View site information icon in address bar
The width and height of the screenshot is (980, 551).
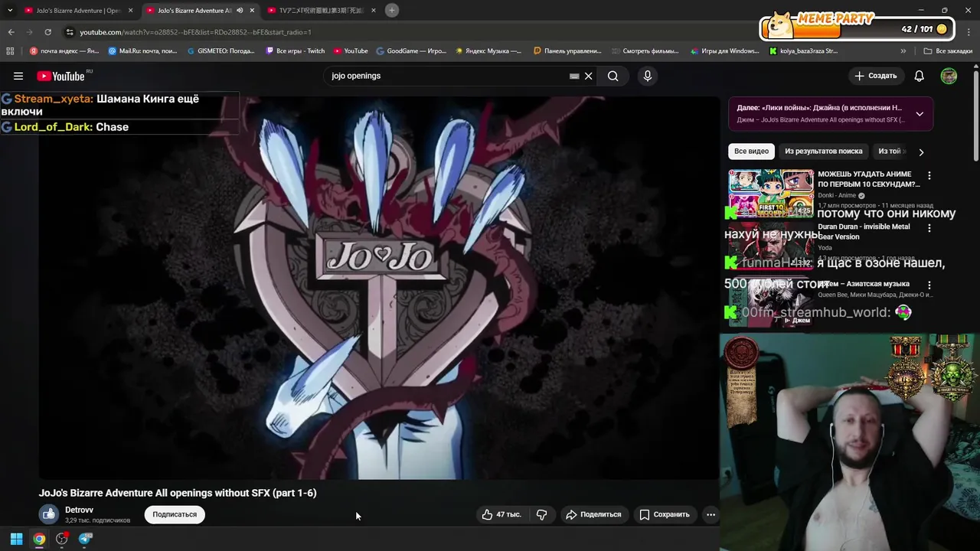[x=70, y=32]
